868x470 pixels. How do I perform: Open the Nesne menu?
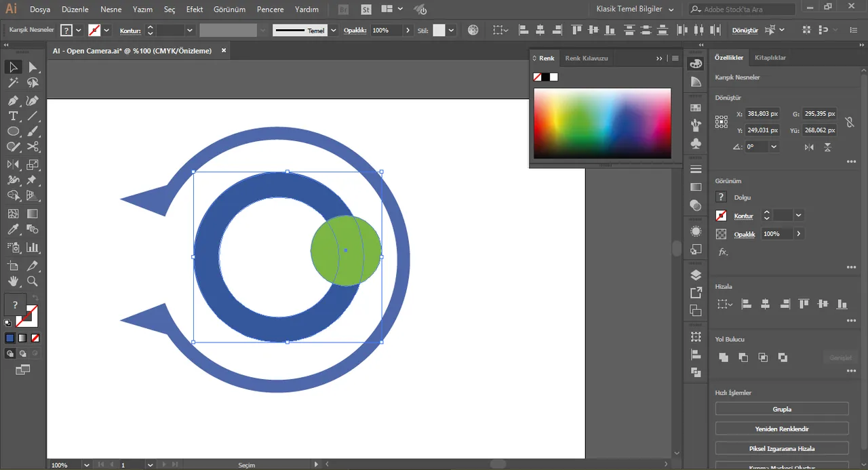[111, 9]
